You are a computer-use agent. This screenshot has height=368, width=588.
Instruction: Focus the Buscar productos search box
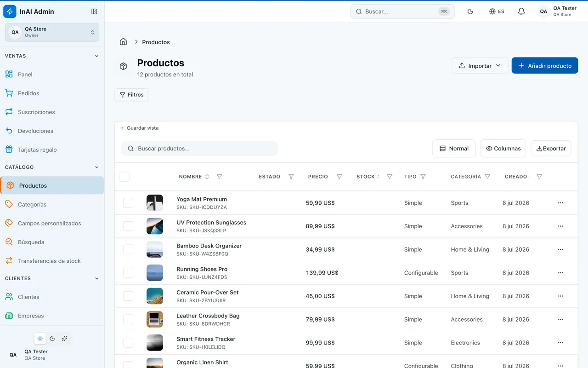pos(200,149)
